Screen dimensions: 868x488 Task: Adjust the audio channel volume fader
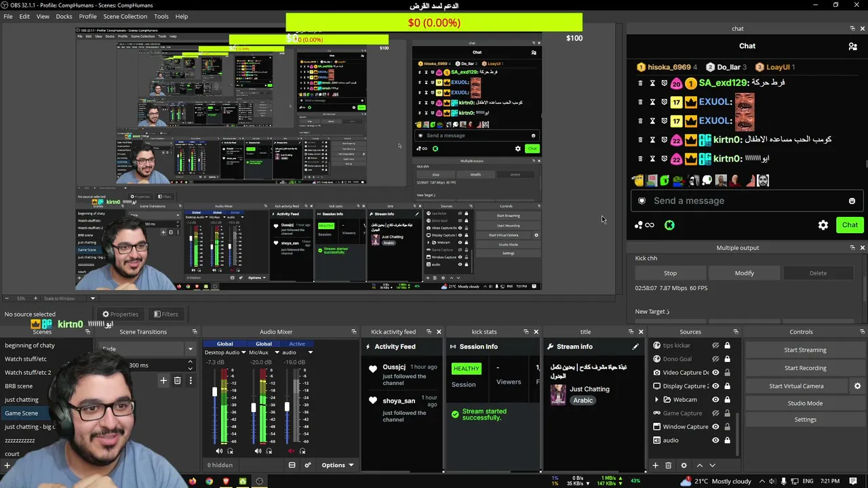click(x=287, y=407)
